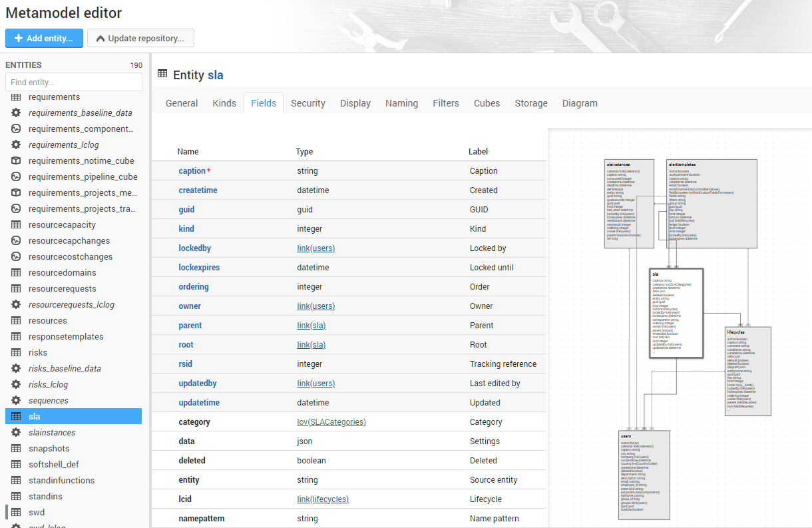Follow the lov(SLACategories) type link
The width and height of the screenshot is (812, 528).
pyautogui.click(x=331, y=422)
